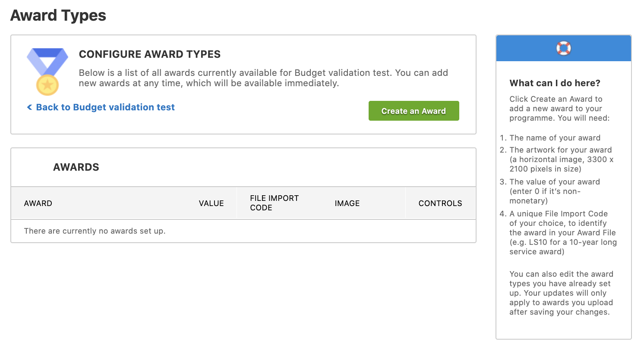Click the 'no awards set up' message

95,231
